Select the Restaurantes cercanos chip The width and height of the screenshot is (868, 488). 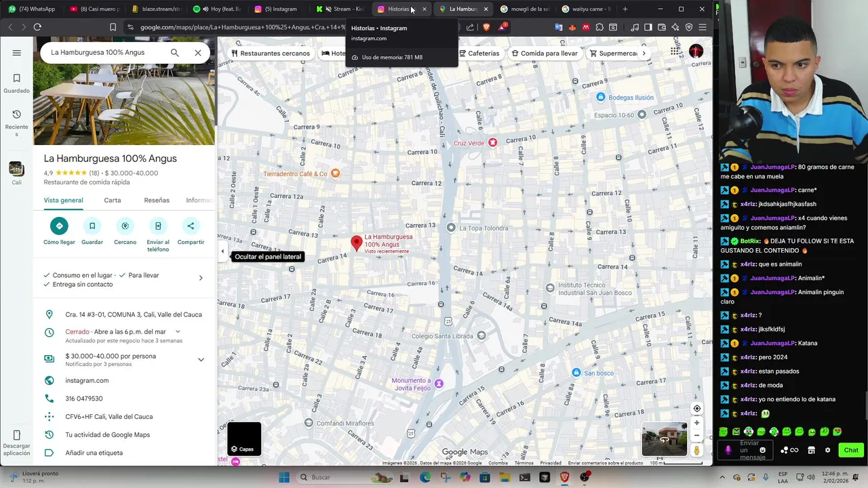click(271, 53)
